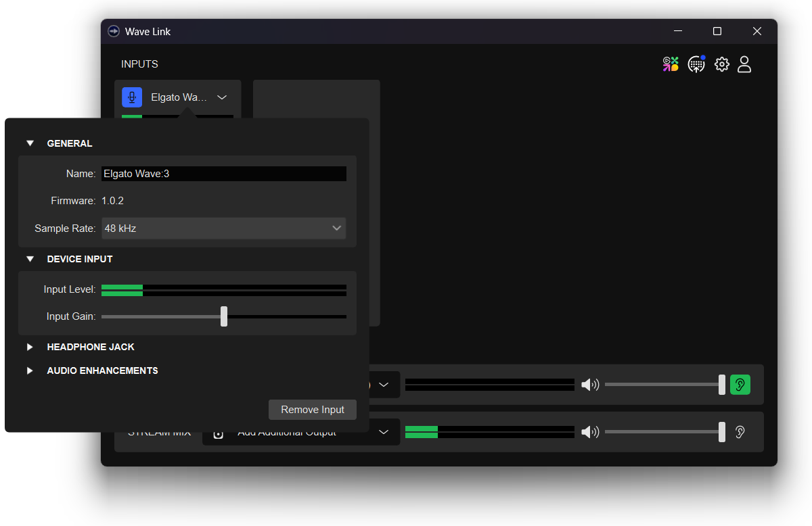Viewport: 812px width, 526px height.
Task: Click the stream mix green level meter
Action: point(490,432)
